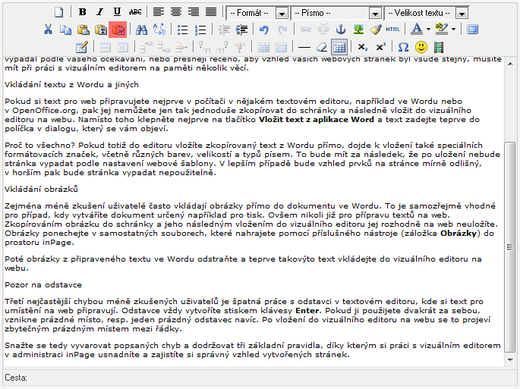520x389 pixels.
Task: Click the highlighted Paste from Word icon
Action: [x=118, y=30]
